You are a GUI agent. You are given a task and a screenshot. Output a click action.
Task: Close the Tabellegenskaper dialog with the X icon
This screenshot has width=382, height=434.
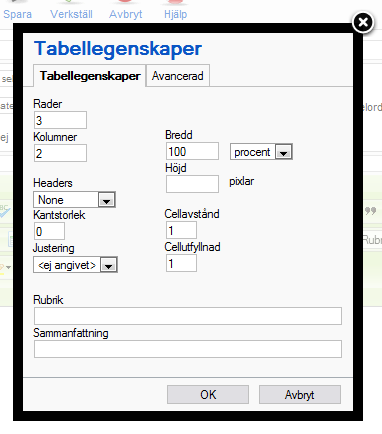click(363, 22)
